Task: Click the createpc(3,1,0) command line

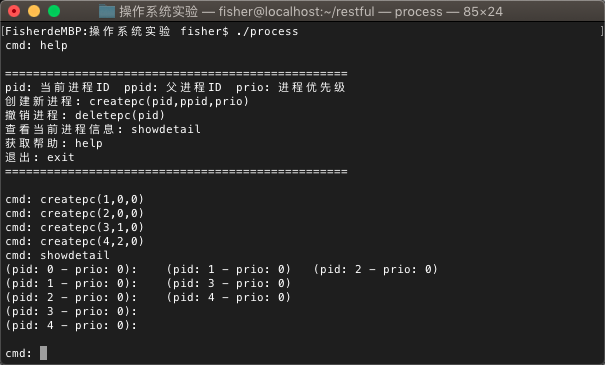Action: (74, 227)
